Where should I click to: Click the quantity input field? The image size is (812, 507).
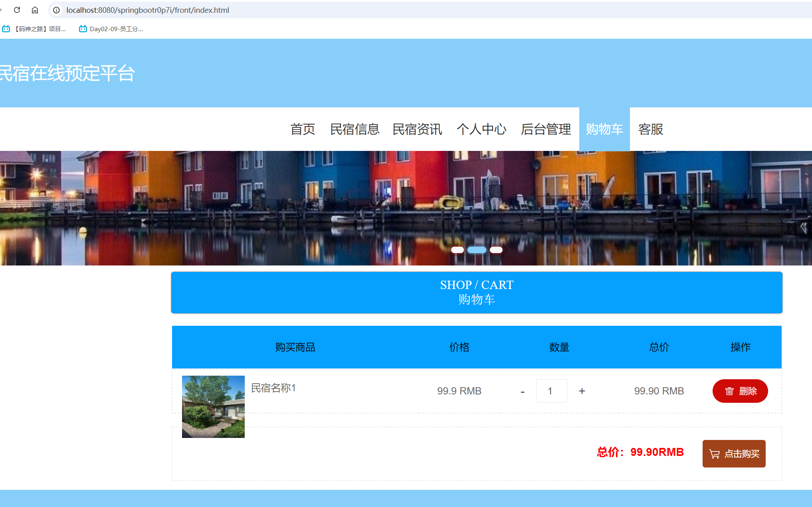[551, 391]
